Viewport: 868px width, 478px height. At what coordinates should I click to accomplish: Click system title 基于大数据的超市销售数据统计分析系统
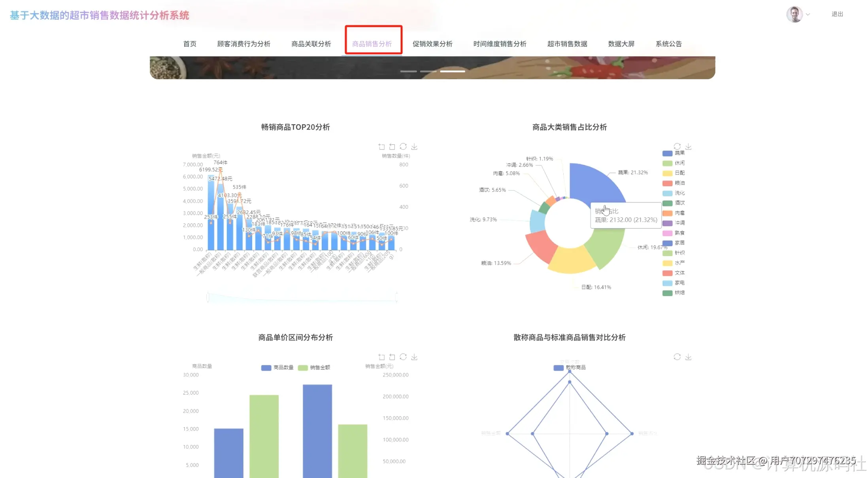pos(100,15)
